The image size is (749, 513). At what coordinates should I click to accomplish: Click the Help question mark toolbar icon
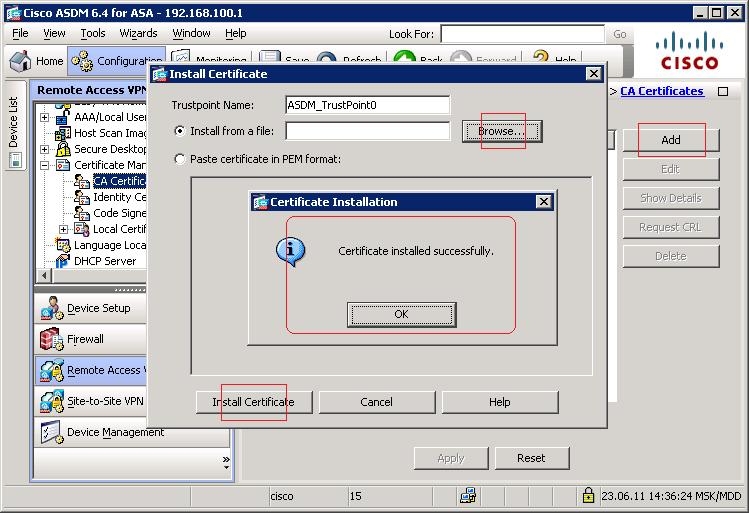coord(541,57)
